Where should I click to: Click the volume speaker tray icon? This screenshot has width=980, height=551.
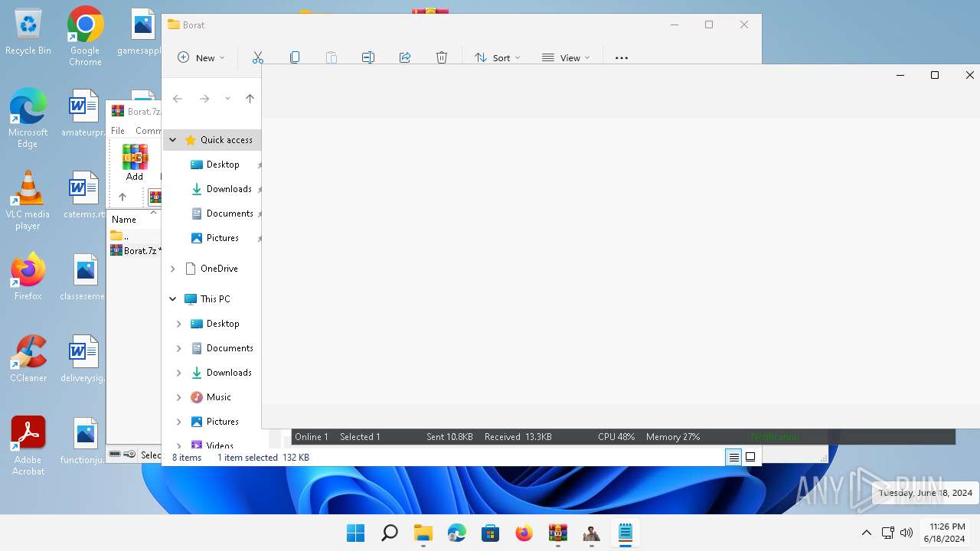tap(906, 533)
